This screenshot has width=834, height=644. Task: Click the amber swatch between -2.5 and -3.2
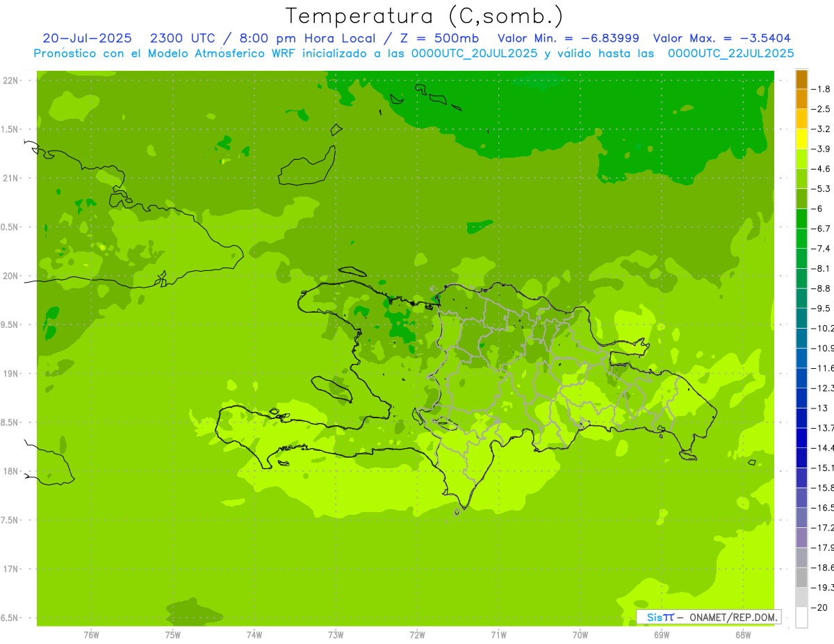tap(801, 119)
